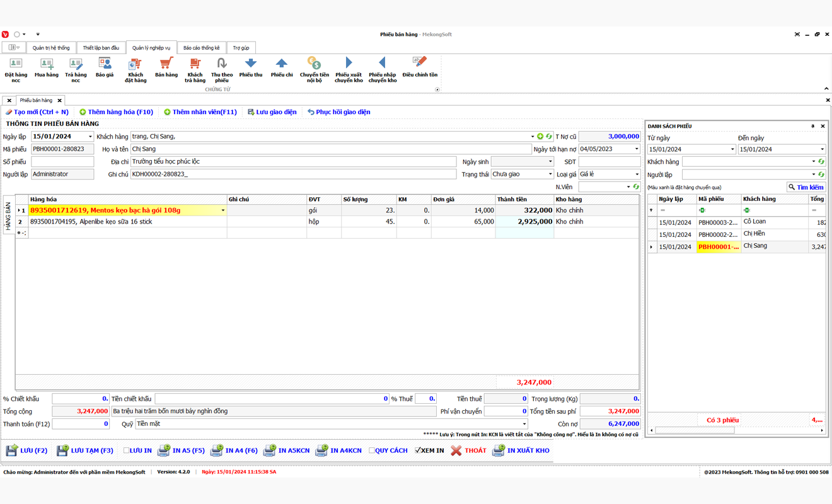Expand the Quỹ Tiền mặt dropdown
The width and height of the screenshot is (832, 504).
coord(524,424)
